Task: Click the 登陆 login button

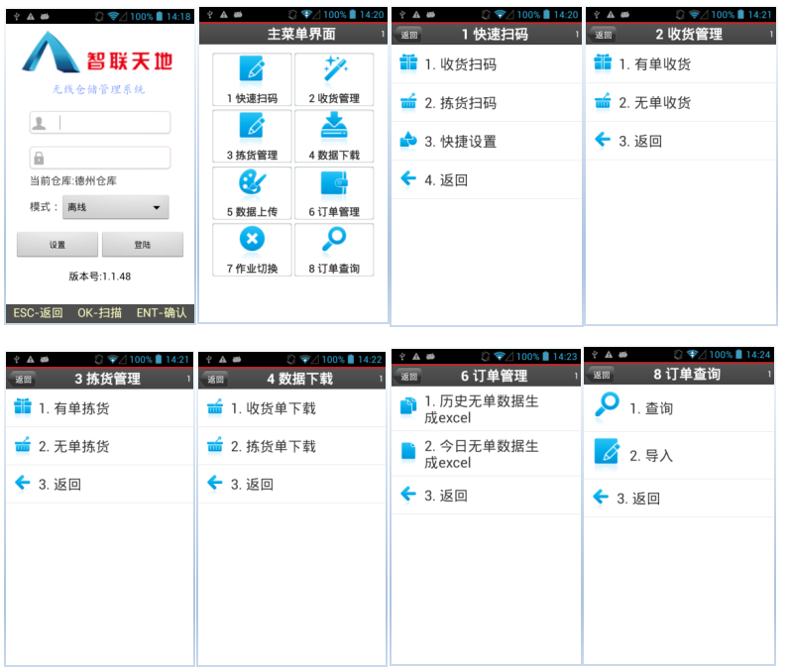Action: tap(143, 245)
